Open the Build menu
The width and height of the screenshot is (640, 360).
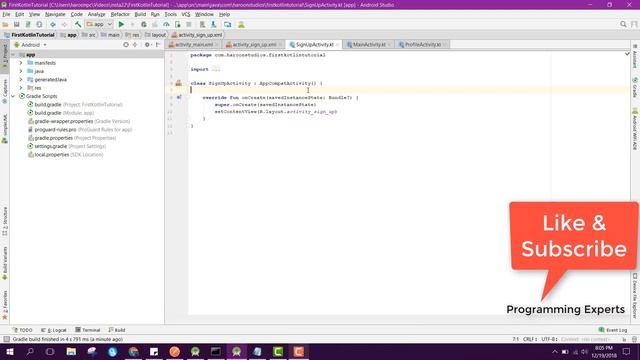pyautogui.click(x=140, y=14)
